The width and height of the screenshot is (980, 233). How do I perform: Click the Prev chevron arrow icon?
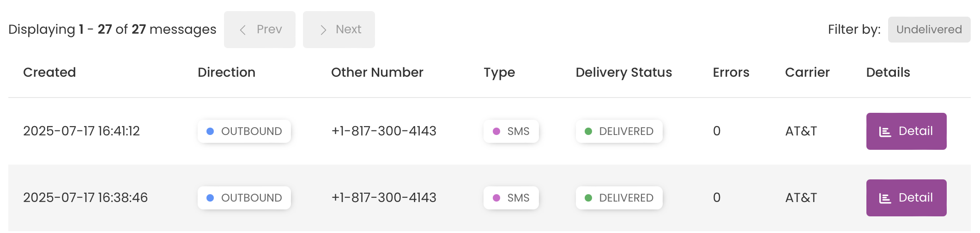(x=242, y=30)
